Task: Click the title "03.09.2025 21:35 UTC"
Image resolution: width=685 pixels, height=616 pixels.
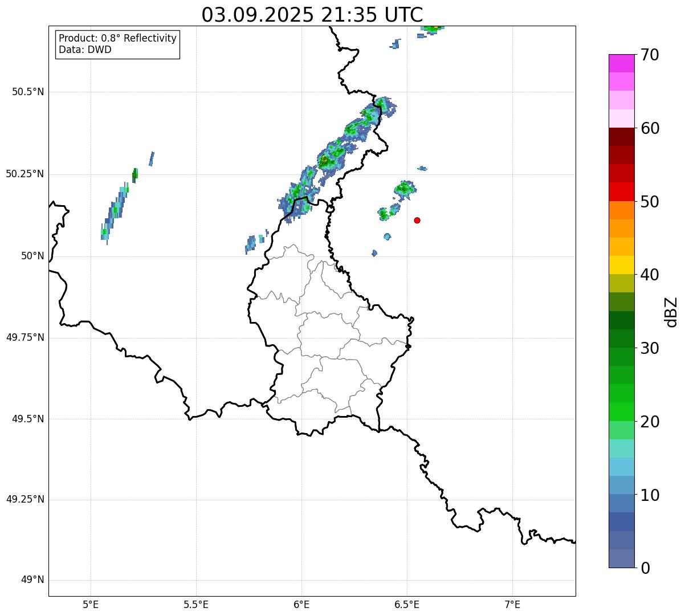Action: click(312, 15)
